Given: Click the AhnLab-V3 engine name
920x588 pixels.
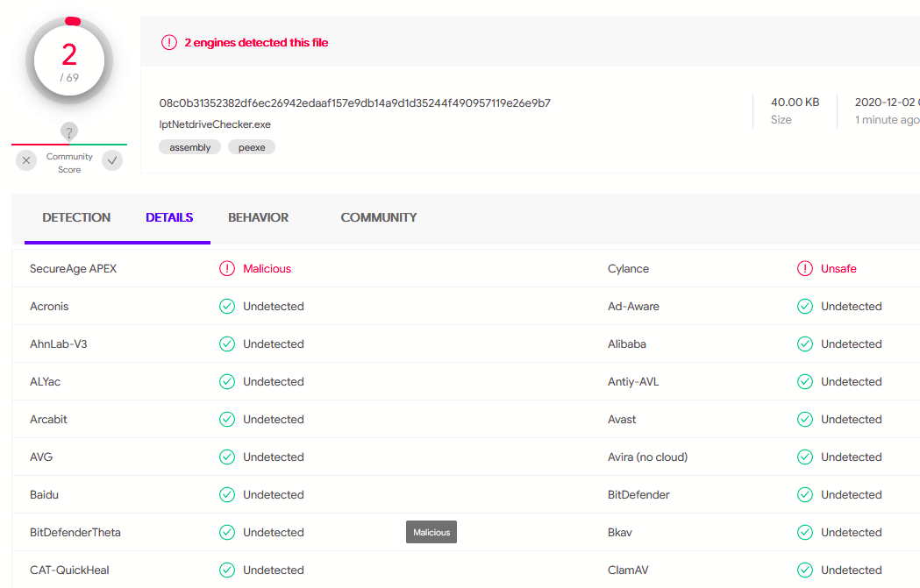Looking at the screenshot, I should [x=59, y=344].
